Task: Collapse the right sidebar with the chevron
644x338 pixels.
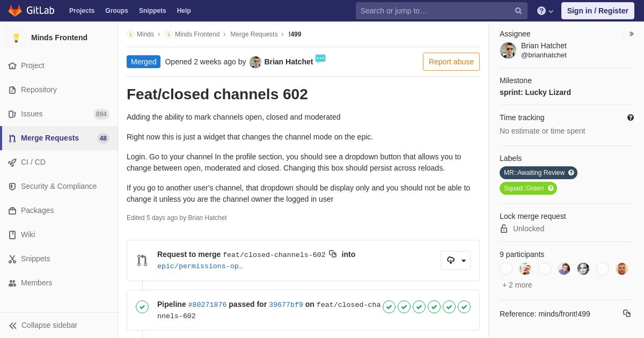Action: click(x=631, y=34)
